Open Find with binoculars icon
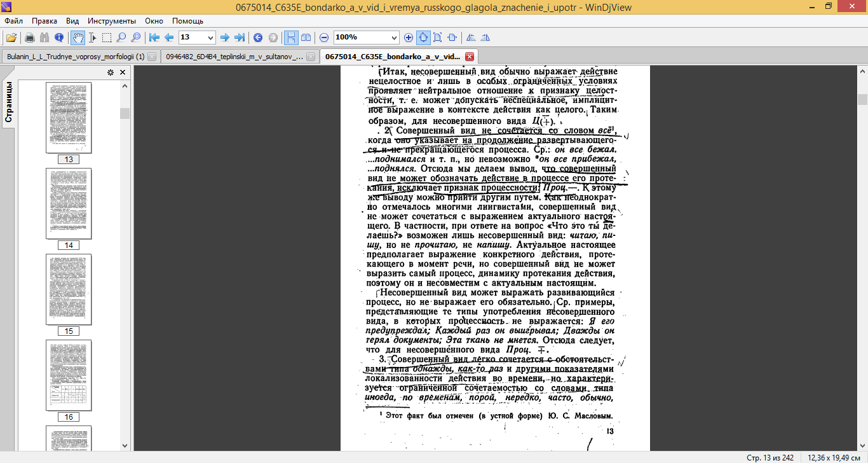 [x=44, y=38]
